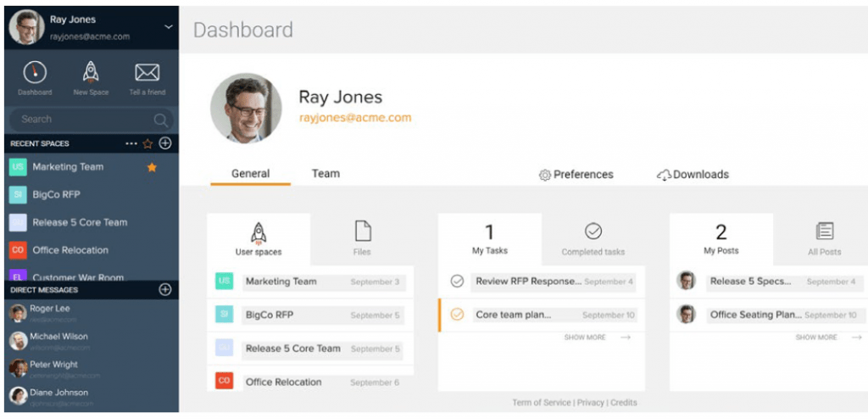This screenshot has width=868, height=419.
Task: Click into the sidebar Search field
Action: [81, 120]
